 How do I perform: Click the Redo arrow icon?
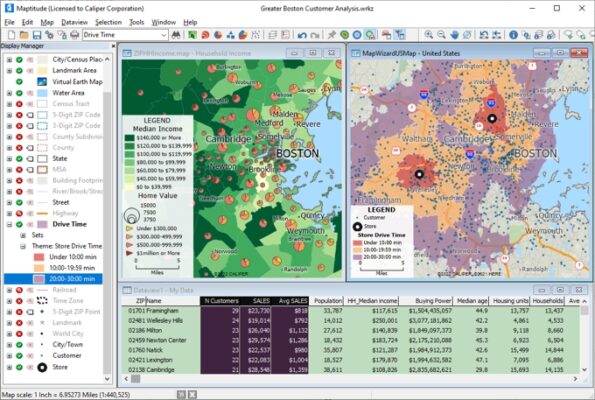(x=315, y=35)
